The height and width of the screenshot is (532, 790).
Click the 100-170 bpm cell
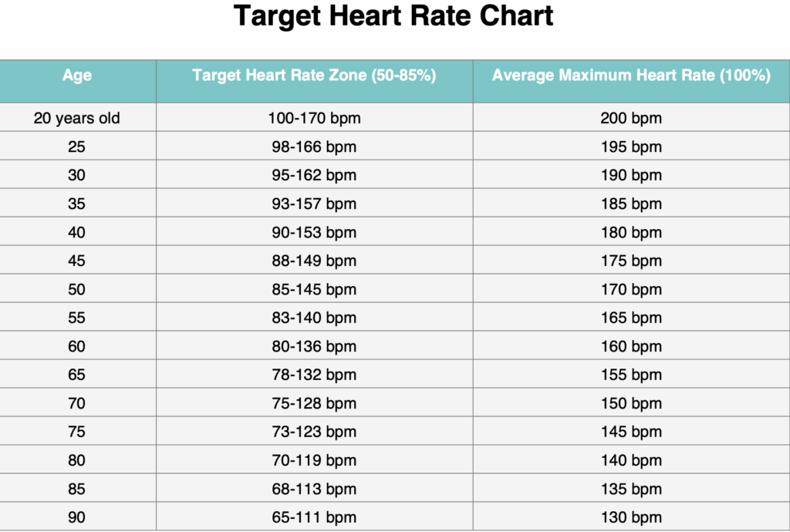click(314, 119)
